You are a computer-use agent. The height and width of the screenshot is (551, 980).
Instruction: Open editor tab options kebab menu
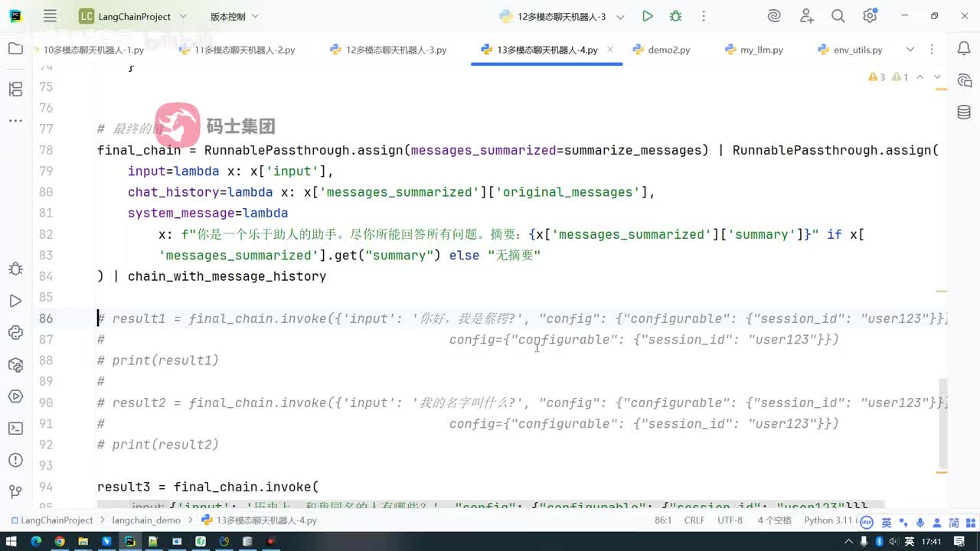(932, 50)
